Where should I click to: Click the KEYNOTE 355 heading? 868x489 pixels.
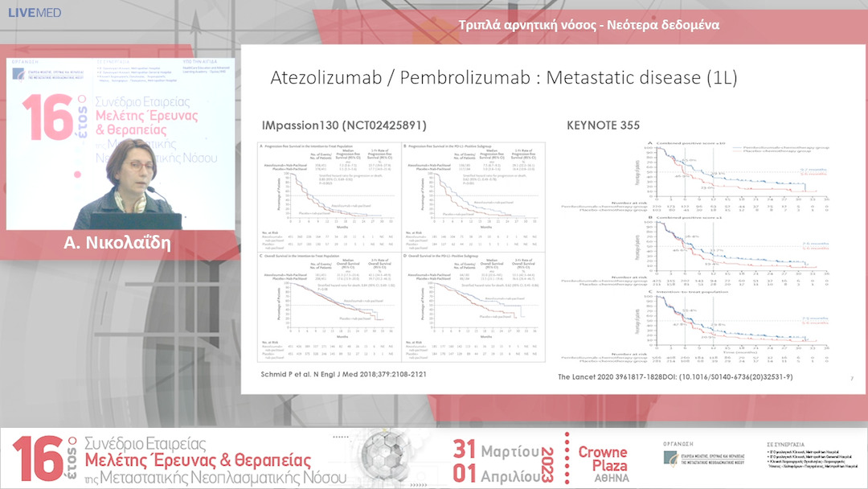click(x=604, y=125)
